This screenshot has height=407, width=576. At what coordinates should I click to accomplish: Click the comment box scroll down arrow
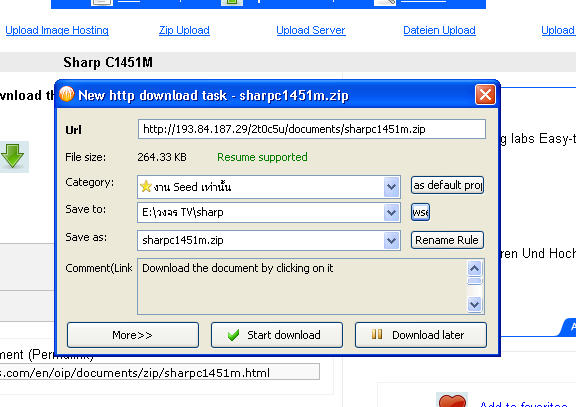[x=474, y=304]
